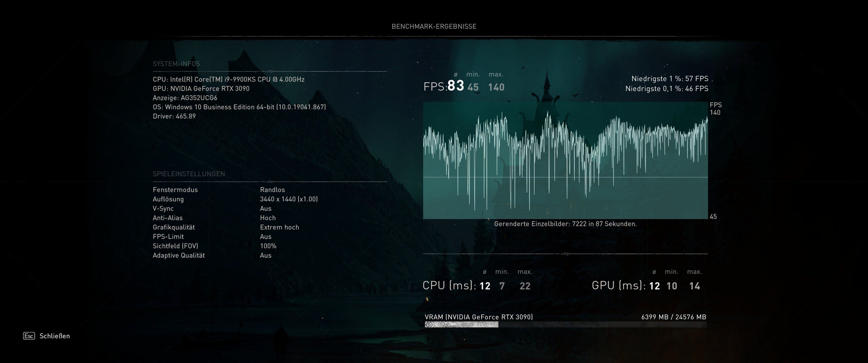Image resolution: width=868 pixels, height=363 pixels.
Task: Click the VRAM (NVIDIA GeForce RTX 3090) label
Action: click(479, 317)
